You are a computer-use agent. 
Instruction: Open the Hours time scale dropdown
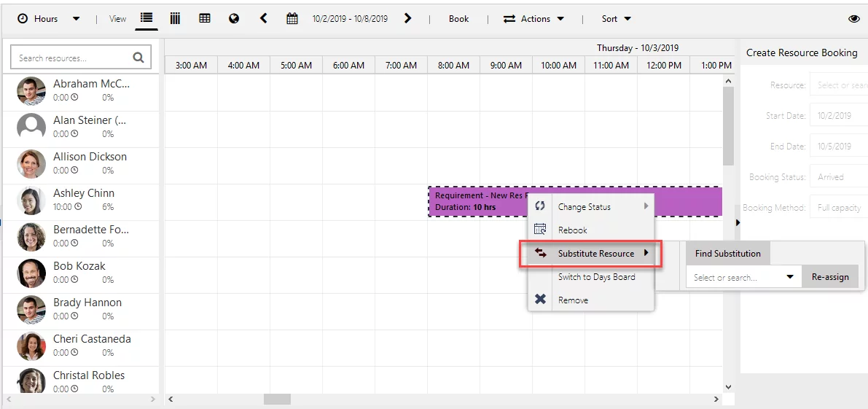point(49,18)
